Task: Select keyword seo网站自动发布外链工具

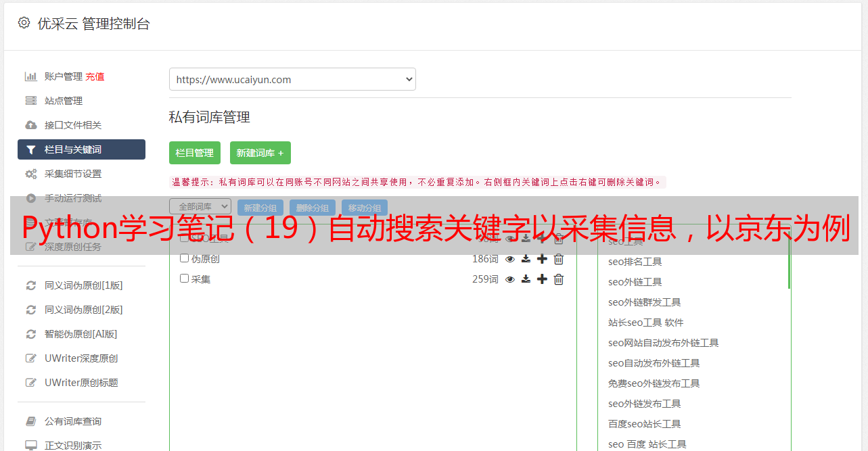Action: point(663,343)
